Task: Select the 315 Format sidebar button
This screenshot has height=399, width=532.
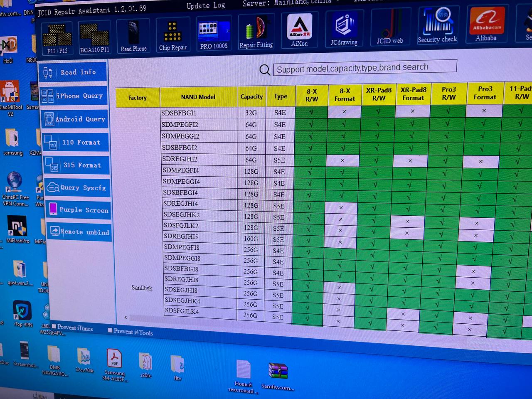Action: (76, 165)
